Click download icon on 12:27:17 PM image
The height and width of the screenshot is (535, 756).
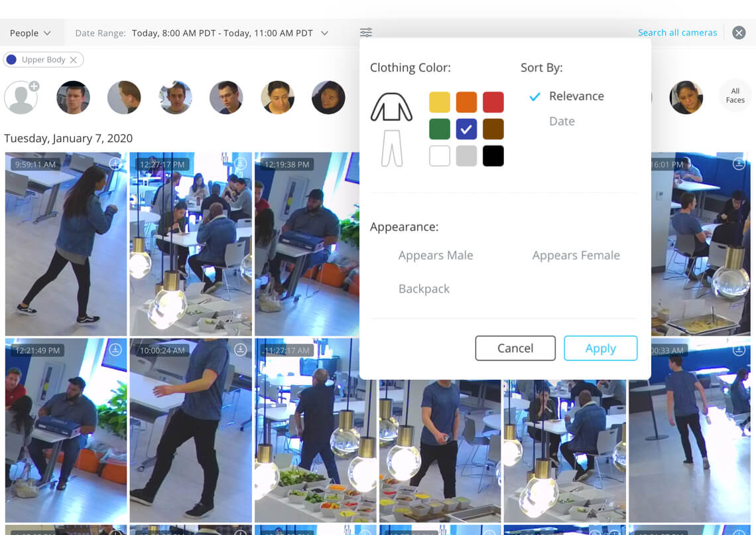coord(240,164)
